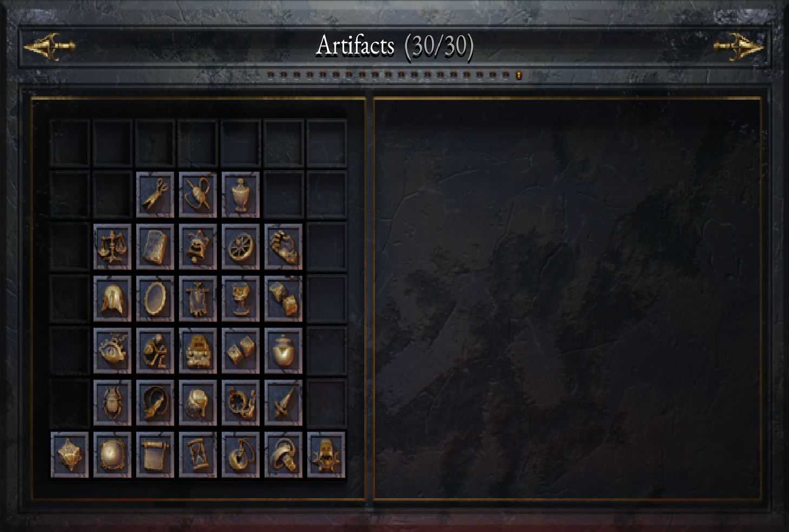Viewport: 789px width, 532px height.
Task: Choose the rolled scroll artifact
Action: point(155,455)
